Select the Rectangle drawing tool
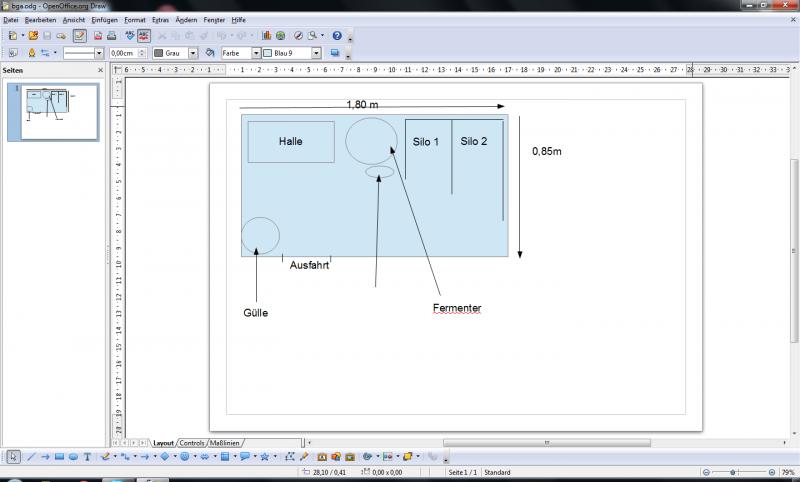 coord(59,457)
